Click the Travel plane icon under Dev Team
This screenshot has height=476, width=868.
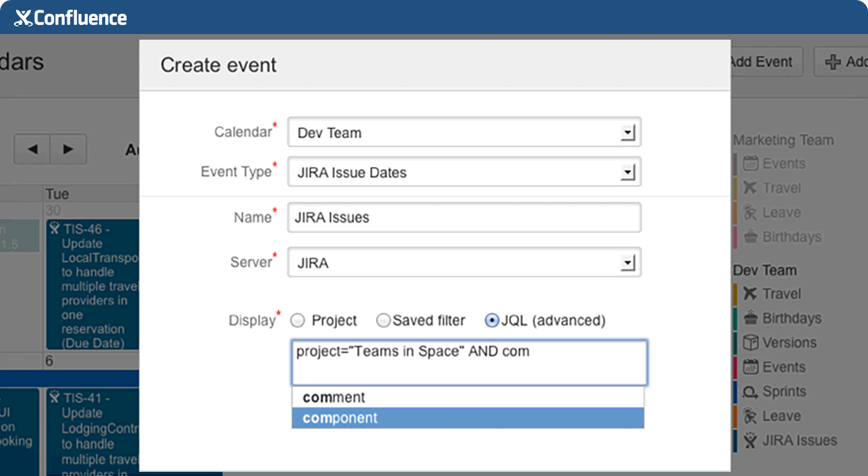click(x=750, y=294)
